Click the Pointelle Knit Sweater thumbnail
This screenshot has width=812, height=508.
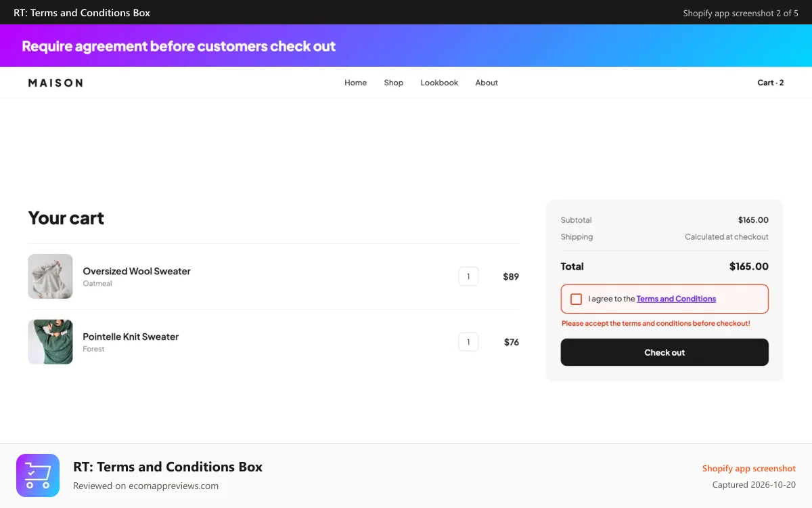pos(50,342)
